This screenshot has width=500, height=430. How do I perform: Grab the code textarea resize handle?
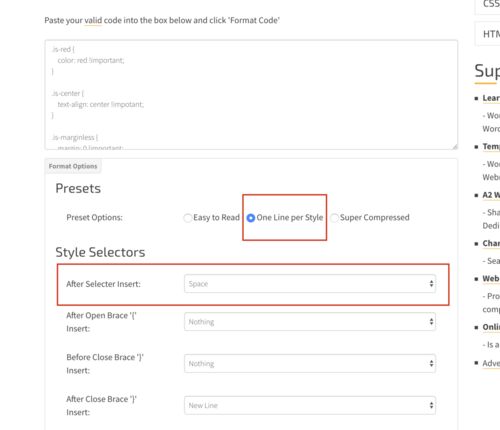(x=455, y=146)
